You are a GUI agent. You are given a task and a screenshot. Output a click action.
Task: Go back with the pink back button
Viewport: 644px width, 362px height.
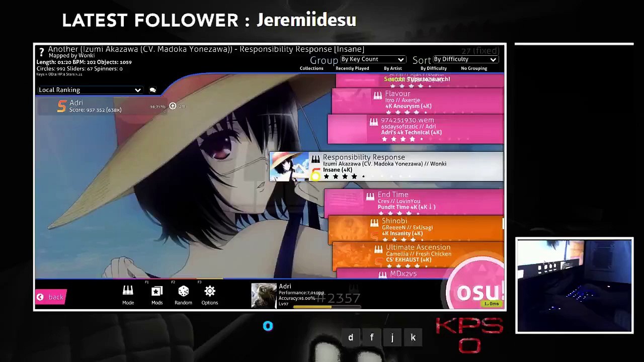tap(50, 297)
